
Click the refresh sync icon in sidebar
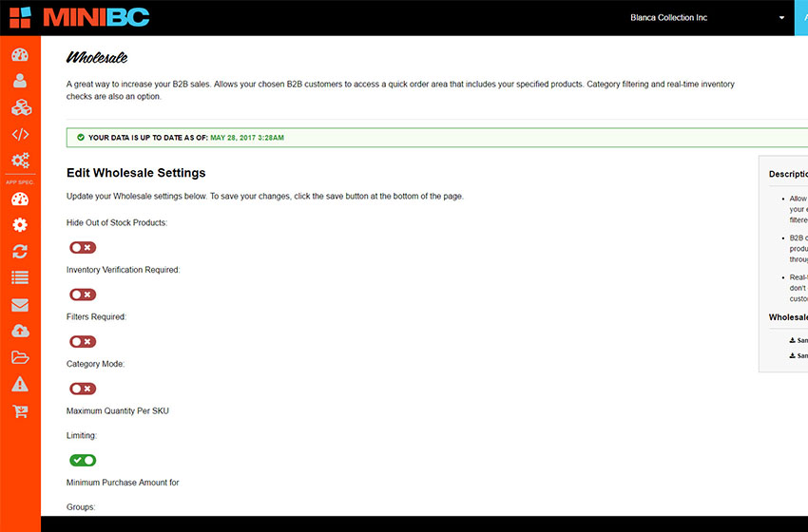20,252
